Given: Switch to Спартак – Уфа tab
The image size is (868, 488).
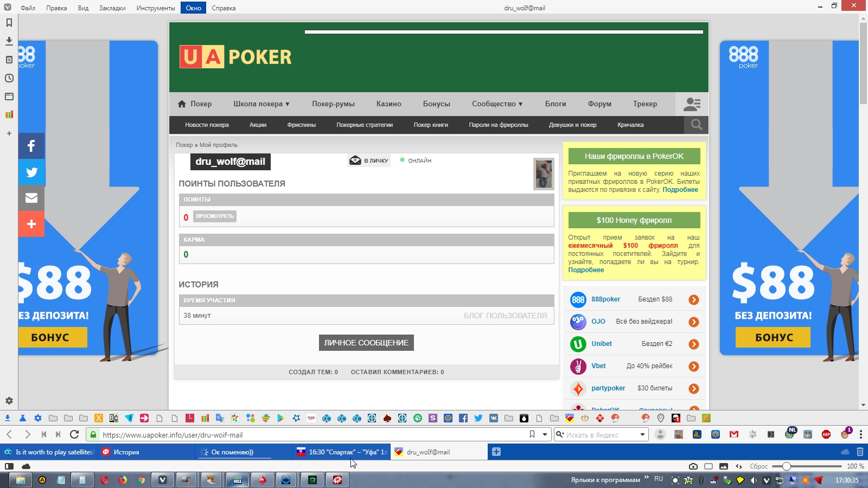Looking at the screenshot, I should pos(342,452).
